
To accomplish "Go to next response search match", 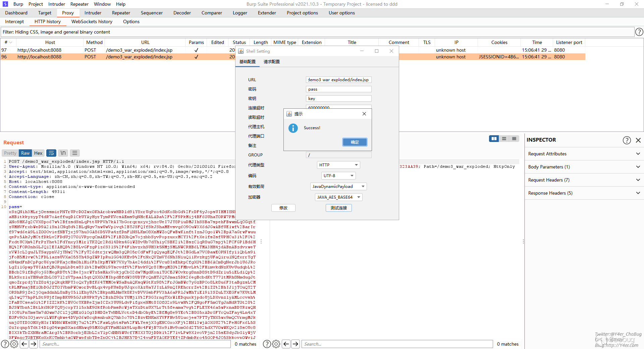I will coord(295,344).
